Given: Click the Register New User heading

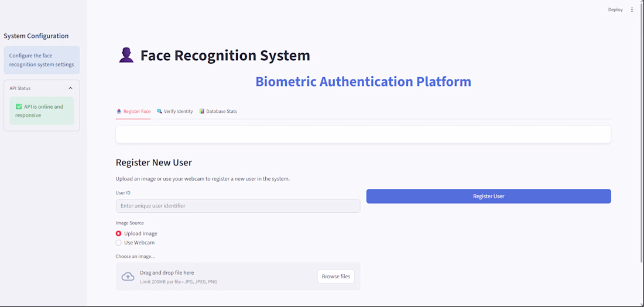Looking at the screenshot, I should click(154, 163).
